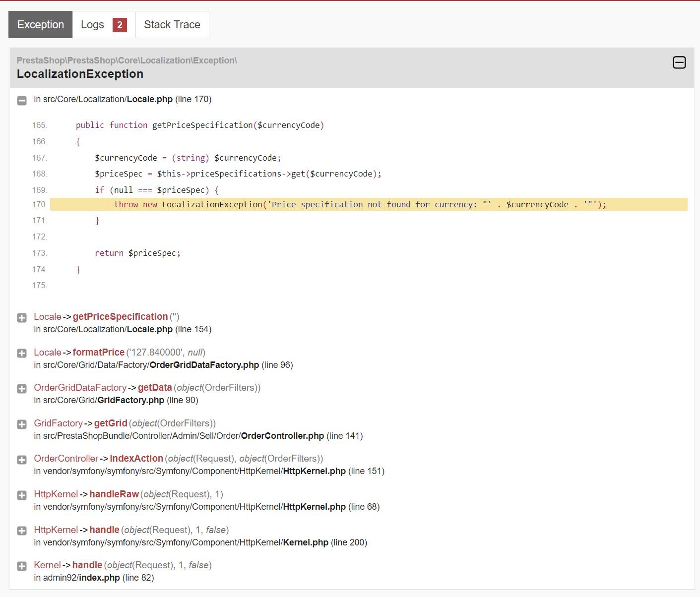Expand the Locale getPriceSpecification trace
The height and width of the screenshot is (597, 700).
click(x=22, y=318)
